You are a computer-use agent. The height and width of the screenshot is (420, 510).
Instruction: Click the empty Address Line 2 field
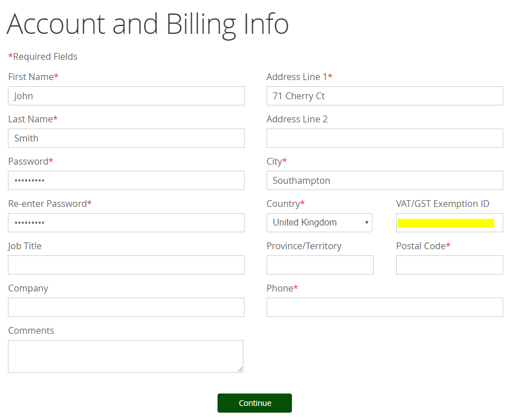pos(384,138)
